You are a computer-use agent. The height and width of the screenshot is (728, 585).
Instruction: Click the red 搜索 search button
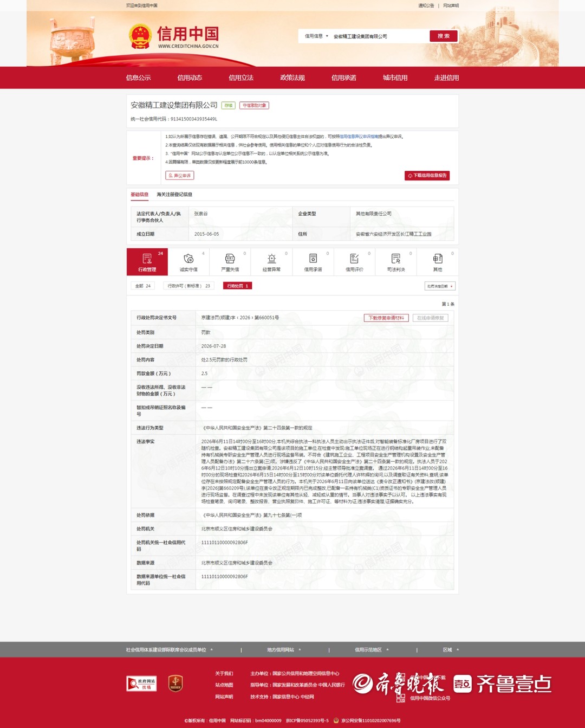tap(444, 36)
